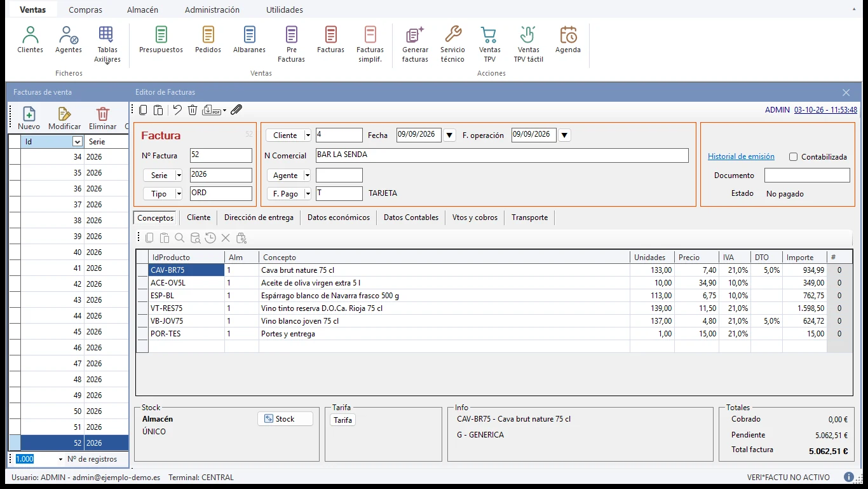Screen dimensions: 868x489
Task: Open the F. operación date dropdown
Action: [x=565, y=135]
